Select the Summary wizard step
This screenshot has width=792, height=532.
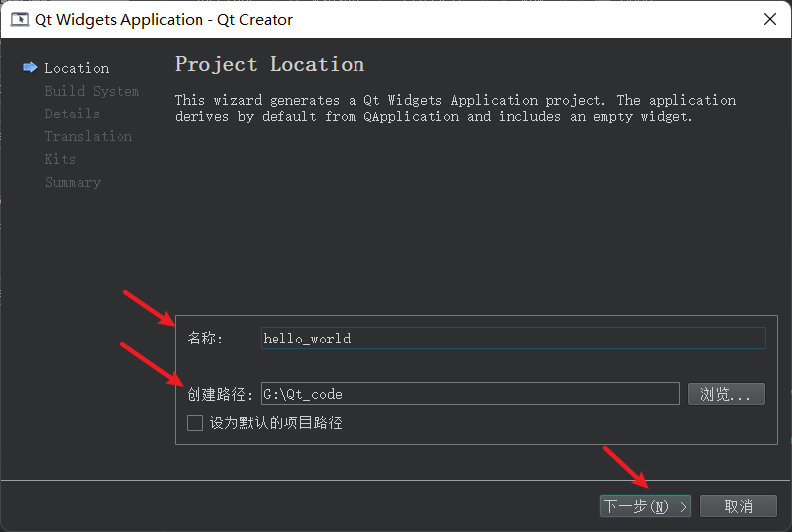pos(73,182)
